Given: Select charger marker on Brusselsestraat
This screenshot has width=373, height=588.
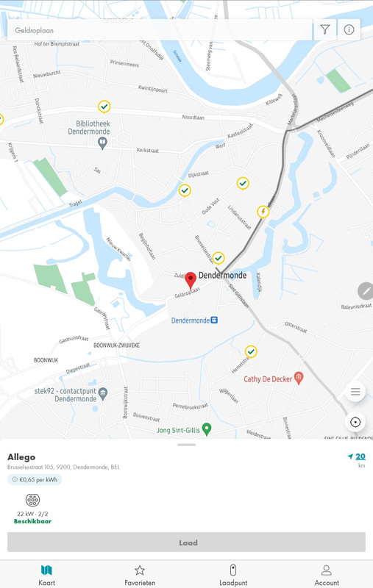Looking at the screenshot, I should point(219,259).
